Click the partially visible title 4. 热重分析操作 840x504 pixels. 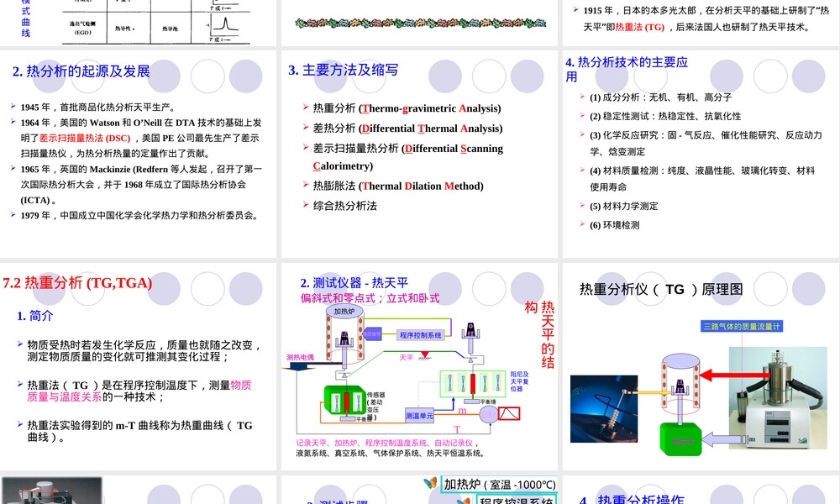pyautogui.click(x=633, y=499)
